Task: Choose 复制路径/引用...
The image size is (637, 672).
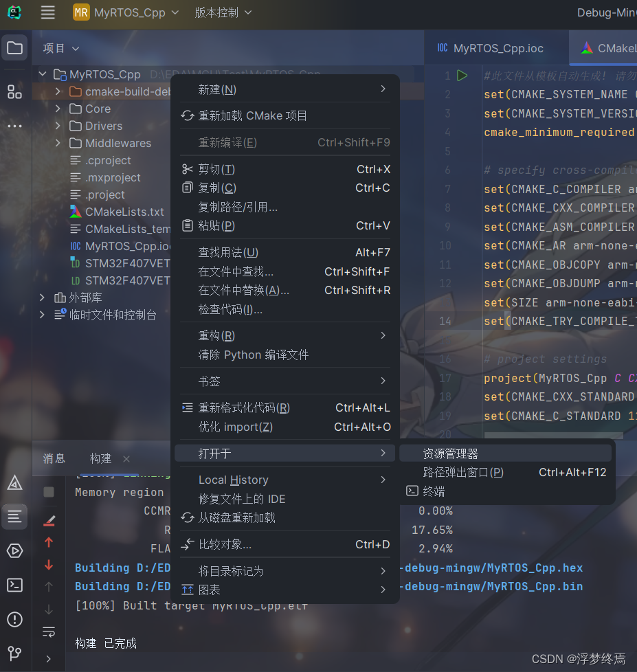Action: (x=285, y=207)
